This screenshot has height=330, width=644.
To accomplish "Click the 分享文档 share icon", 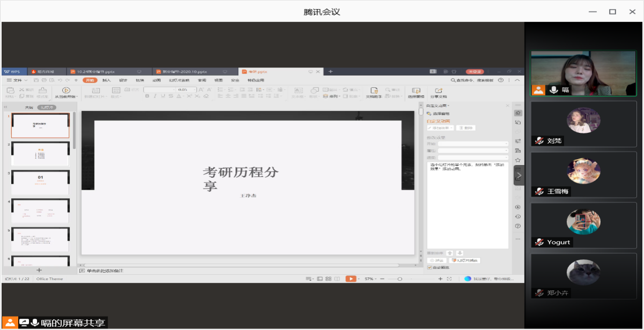I will pos(438,91).
